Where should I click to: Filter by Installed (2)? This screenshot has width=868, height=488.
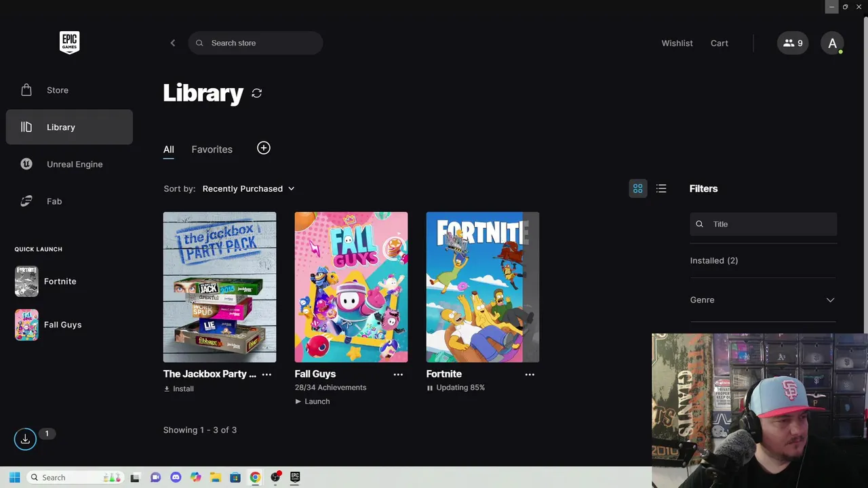pyautogui.click(x=714, y=260)
